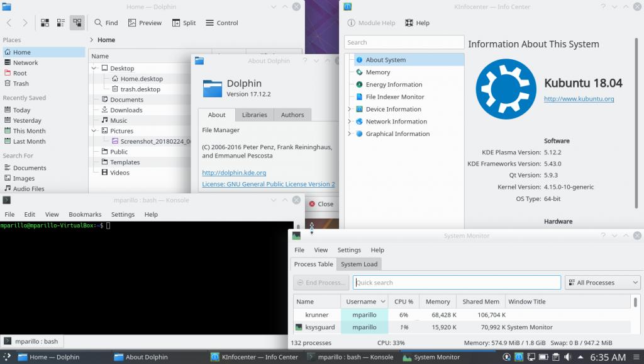Screen dimensions: 644x364
Task: Switch Dolphin to Icons view mode
Action: click(45, 23)
